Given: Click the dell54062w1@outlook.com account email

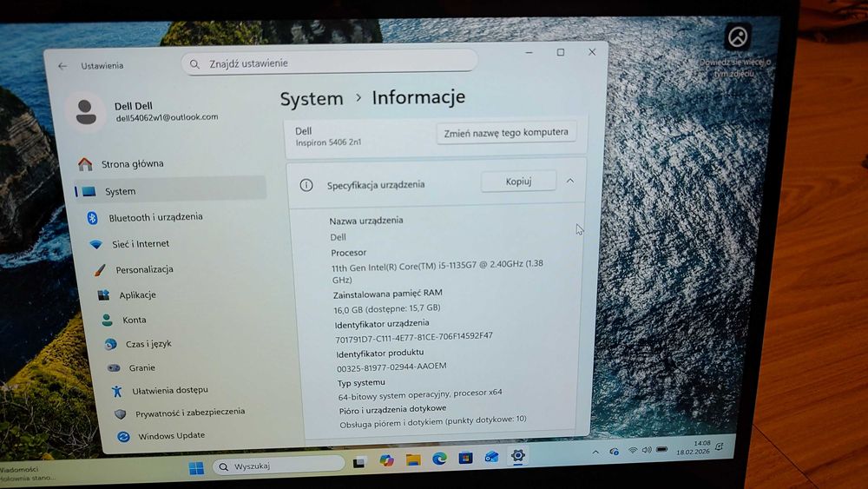Looking at the screenshot, I should click(167, 117).
